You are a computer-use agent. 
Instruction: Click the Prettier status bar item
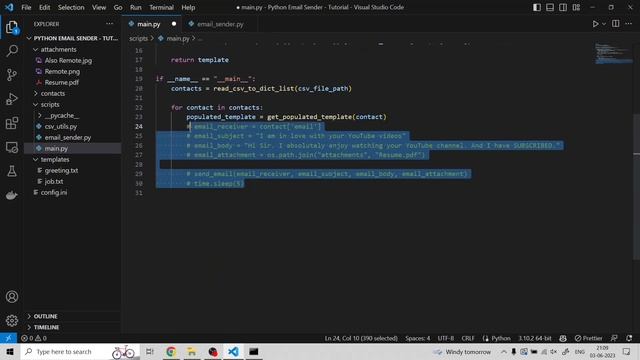click(x=589, y=338)
